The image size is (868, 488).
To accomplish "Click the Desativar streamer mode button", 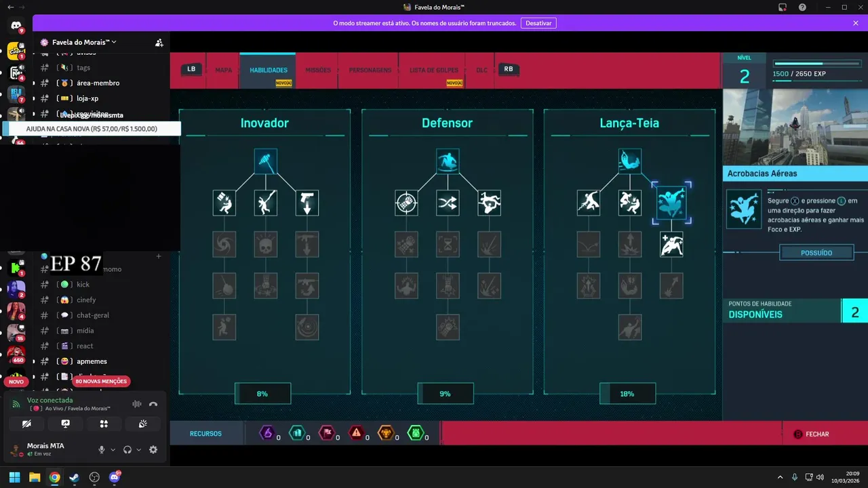I will [538, 23].
